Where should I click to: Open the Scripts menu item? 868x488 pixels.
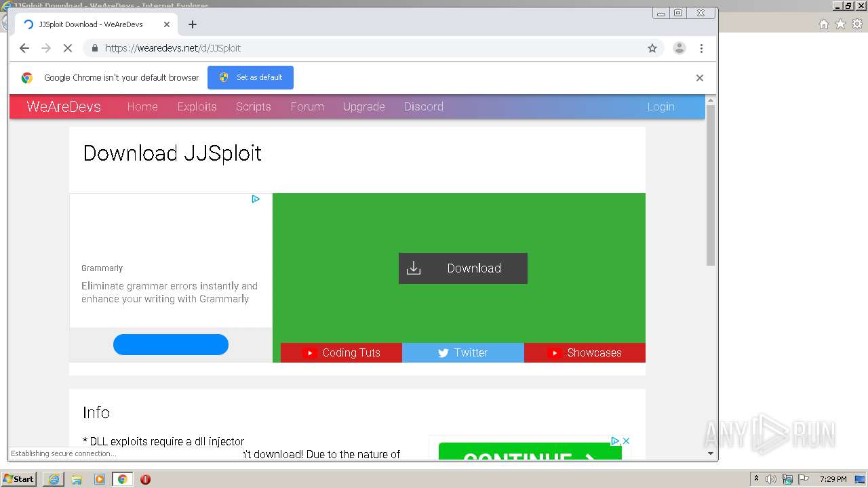click(x=254, y=106)
